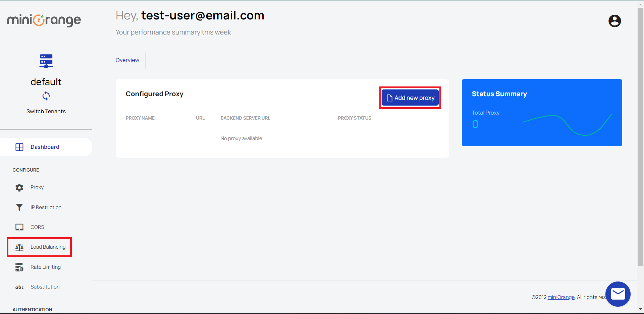This screenshot has width=644, height=314.
Task: Click the Substitution abc icon
Action: pyautogui.click(x=19, y=287)
